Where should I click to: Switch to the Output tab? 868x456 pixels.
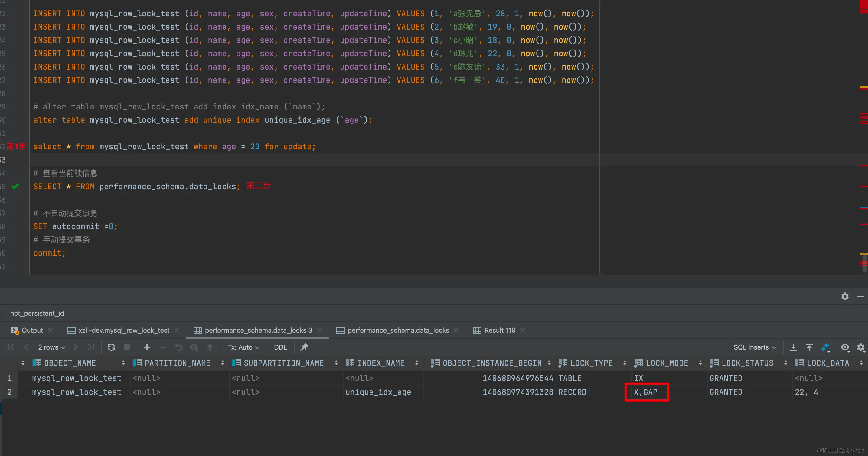(x=32, y=331)
